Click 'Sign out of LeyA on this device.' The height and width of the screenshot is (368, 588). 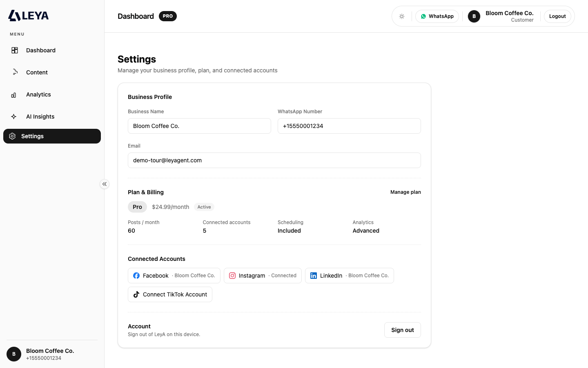pyautogui.click(x=164, y=334)
